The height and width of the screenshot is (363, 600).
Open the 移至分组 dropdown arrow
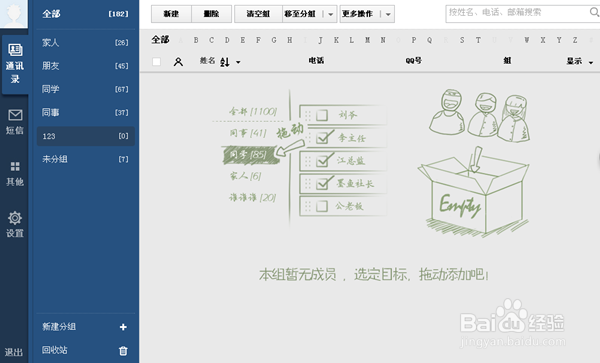click(x=331, y=15)
